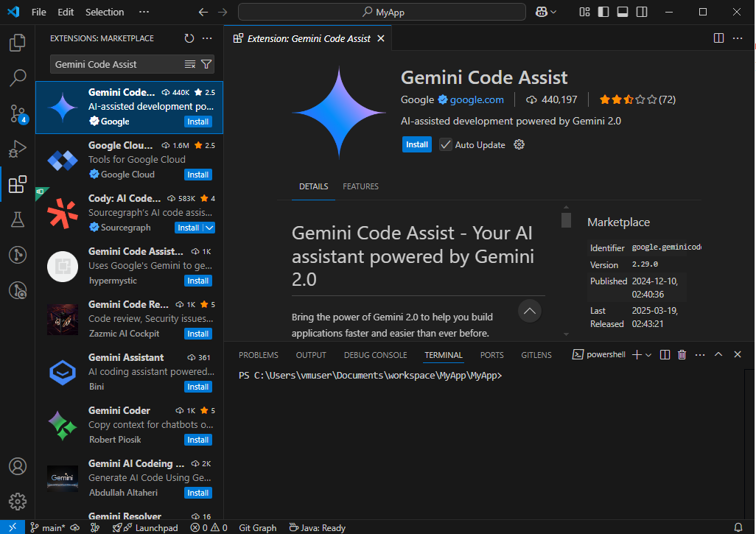This screenshot has height=534, width=756.
Task: Open Extensions view more actions menu
Action: coord(207,38)
